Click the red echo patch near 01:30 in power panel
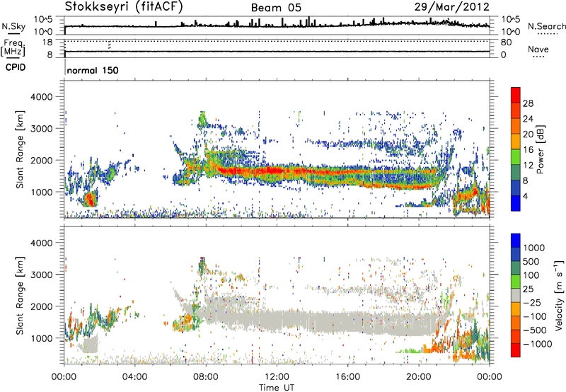 pyautogui.click(x=90, y=200)
